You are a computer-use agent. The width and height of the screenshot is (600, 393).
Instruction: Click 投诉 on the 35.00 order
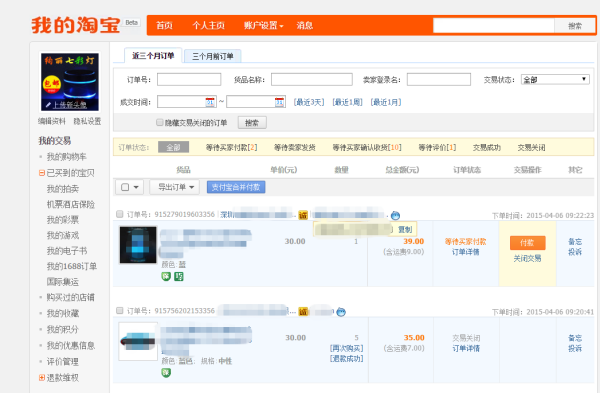(575, 348)
